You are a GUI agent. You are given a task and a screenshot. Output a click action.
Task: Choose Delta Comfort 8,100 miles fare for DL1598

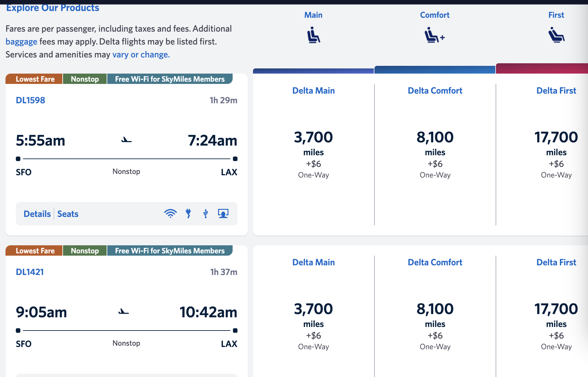pos(435,155)
